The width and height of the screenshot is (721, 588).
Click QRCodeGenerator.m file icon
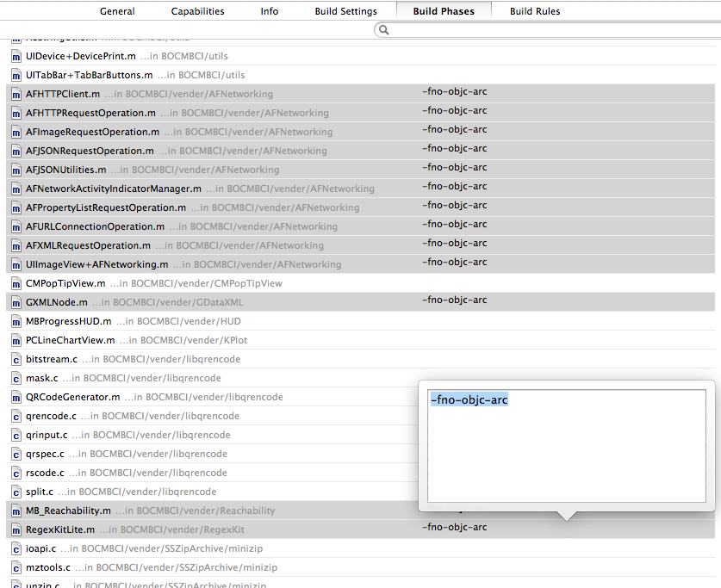[x=16, y=398]
